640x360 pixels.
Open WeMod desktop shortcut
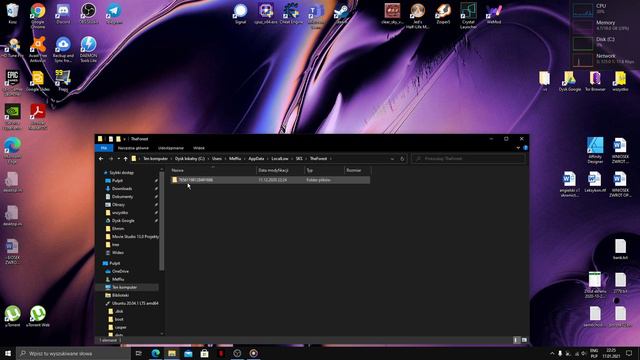tap(493, 14)
